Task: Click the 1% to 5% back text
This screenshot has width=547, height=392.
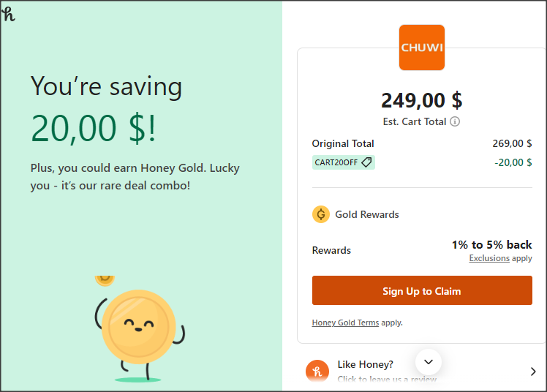Action: tap(491, 244)
